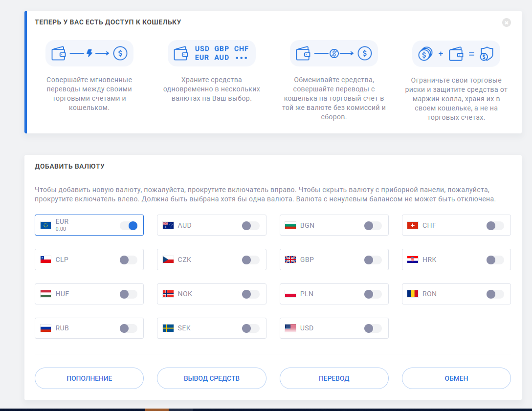Click the Croatian flag next to HRK
Image resolution: width=532 pixels, height=411 pixels.
(x=413, y=260)
